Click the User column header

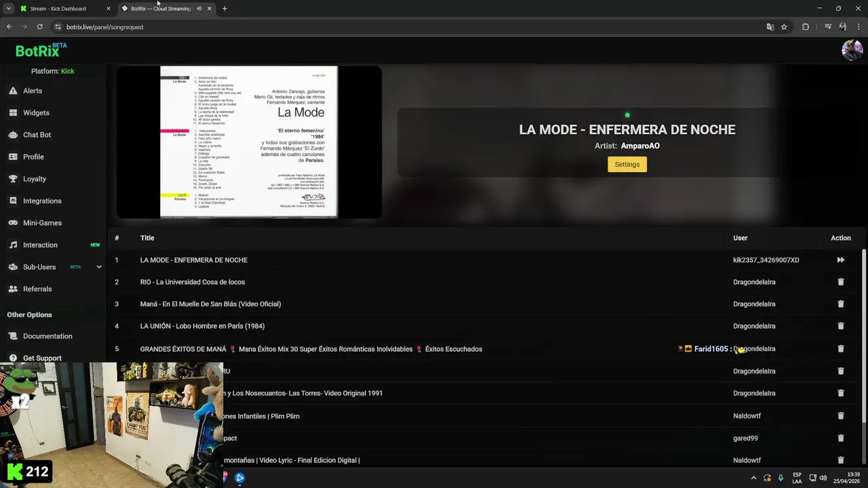click(x=741, y=238)
